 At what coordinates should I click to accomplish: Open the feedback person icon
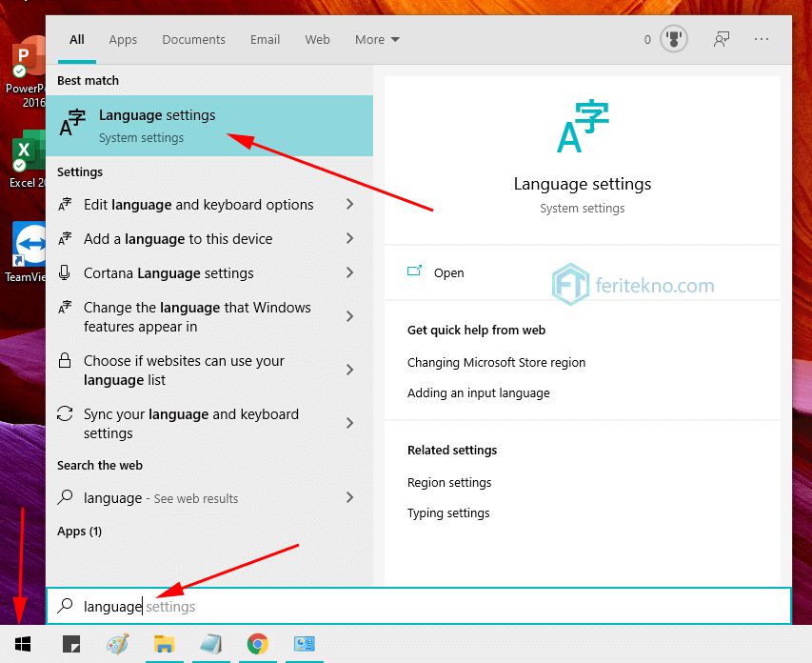click(x=722, y=39)
